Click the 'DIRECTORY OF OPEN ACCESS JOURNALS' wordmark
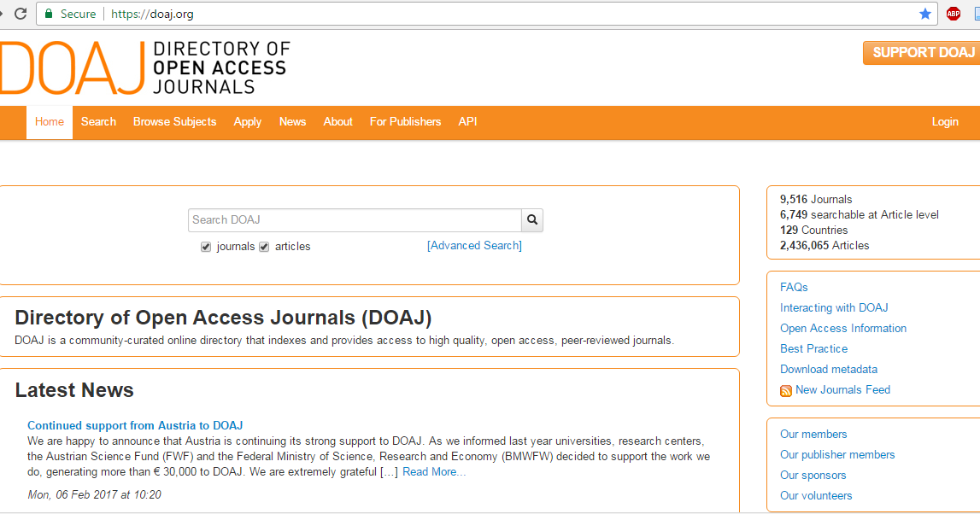Viewport: 980px width, 514px height. pyautogui.click(x=221, y=67)
